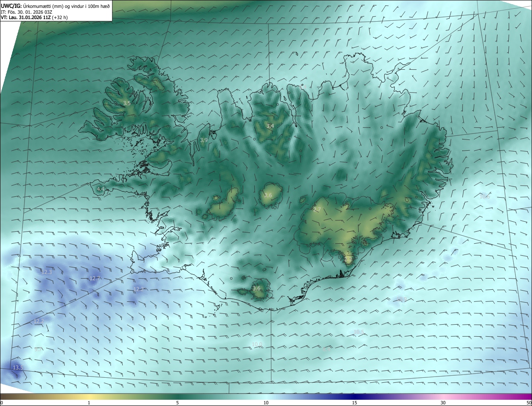Screen dimensions: 532x406
Task: Select the 3.4 value label in north Iceland
Action: point(270,126)
